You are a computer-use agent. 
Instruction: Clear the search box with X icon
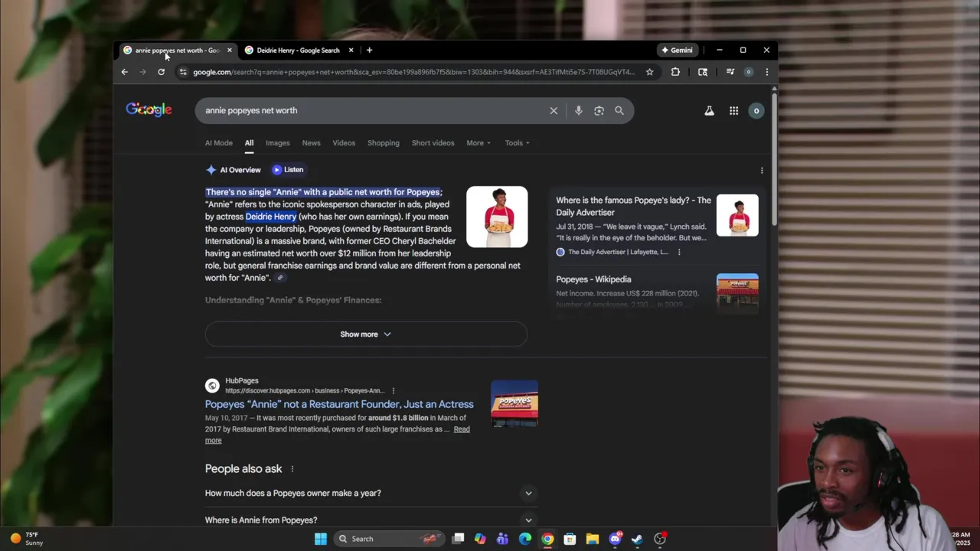[x=554, y=110]
